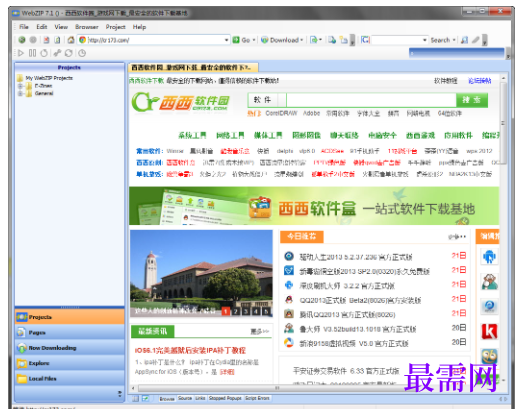Image resolution: width=516 pixels, height=409 pixels.
Task: Open the Project menu
Action: pyautogui.click(x=116, y=27)
